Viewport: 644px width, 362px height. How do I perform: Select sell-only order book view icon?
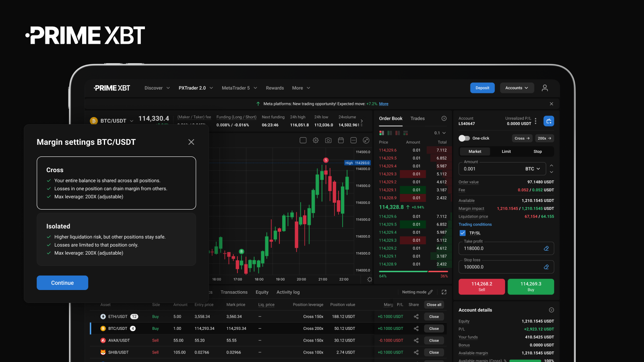point(398,133)
